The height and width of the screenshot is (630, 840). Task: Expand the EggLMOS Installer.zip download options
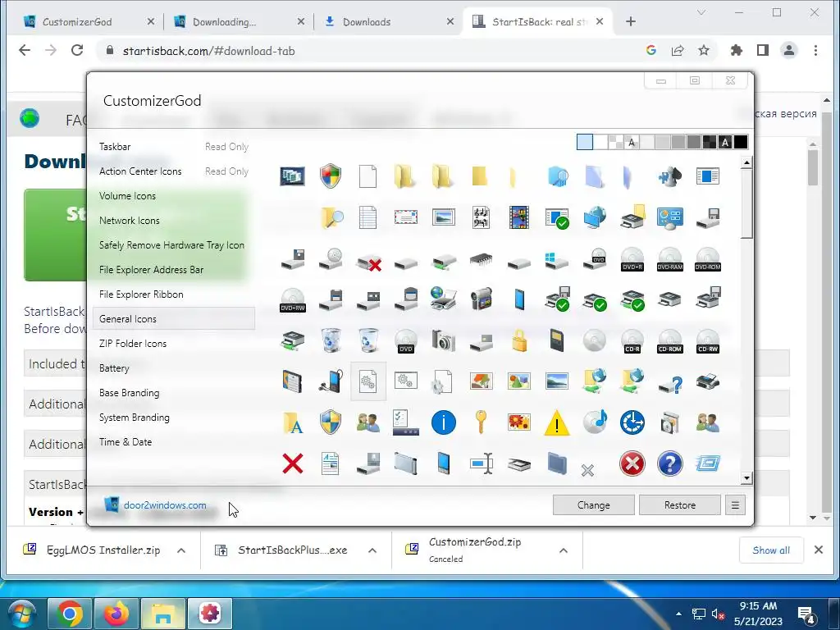181,550
